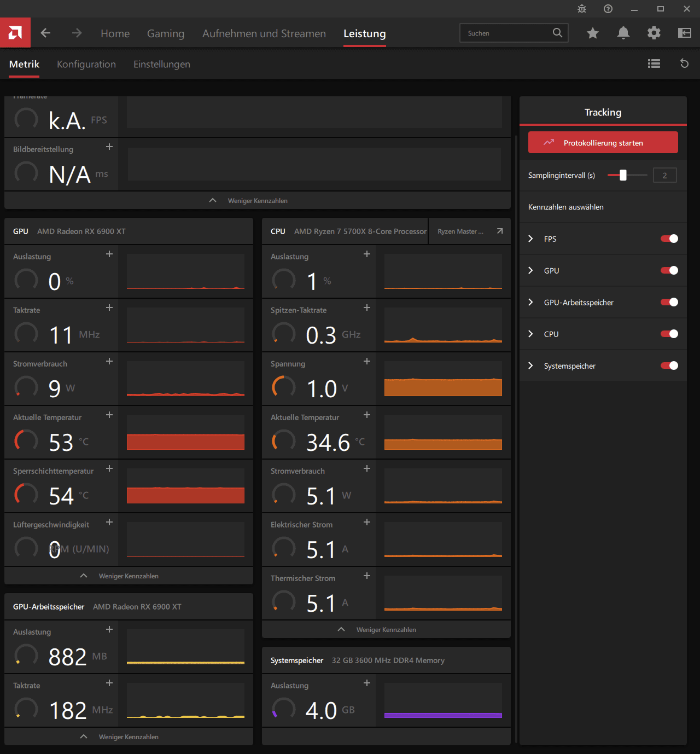Click plus icon for GPU Taktrate
700x754 pixels.
109,308
